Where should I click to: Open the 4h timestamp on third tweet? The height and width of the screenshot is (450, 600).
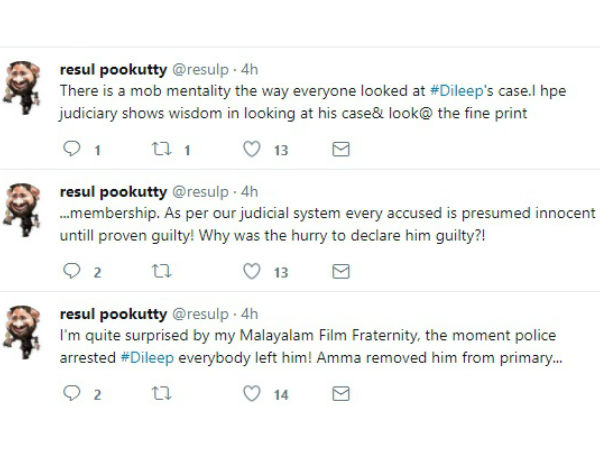point(249,314)
